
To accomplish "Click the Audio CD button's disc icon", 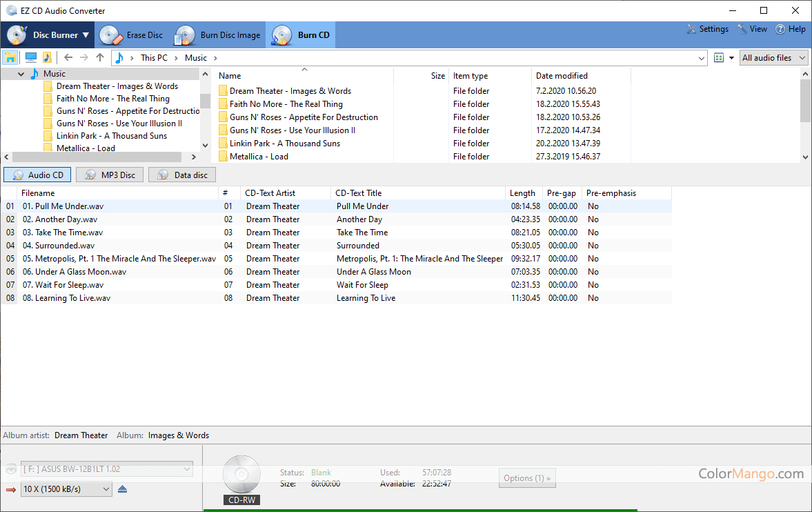I will pyautogui.click(x=18, y=175).
